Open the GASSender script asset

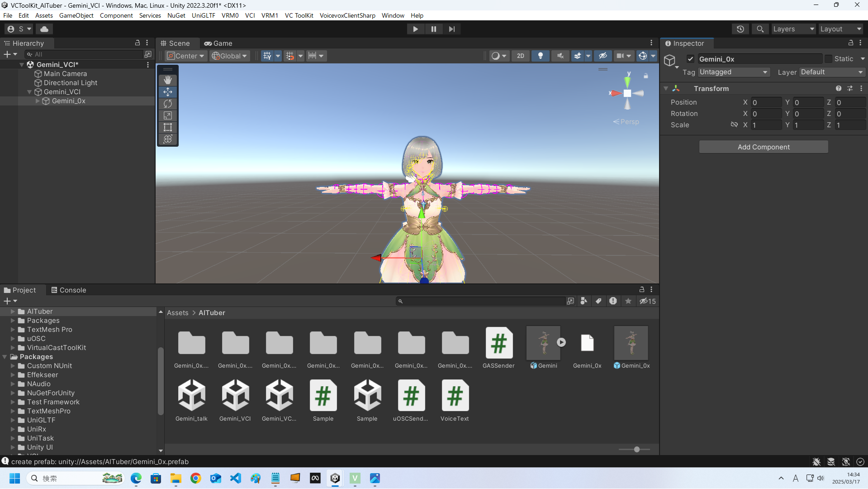pyautogui.click(x=498, y=348)
